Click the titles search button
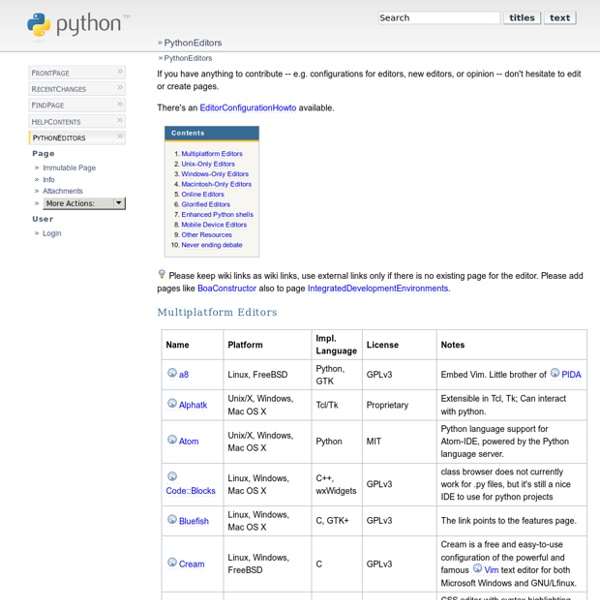The height and width of the screenshot is (600, 600). tap(522, 18)
